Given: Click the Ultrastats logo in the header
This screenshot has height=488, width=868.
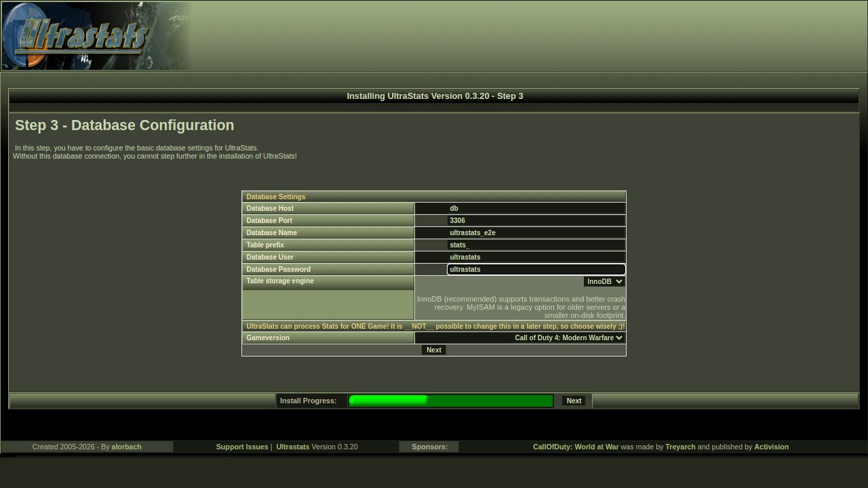Looking at the screenshot, I should (81, 35).
